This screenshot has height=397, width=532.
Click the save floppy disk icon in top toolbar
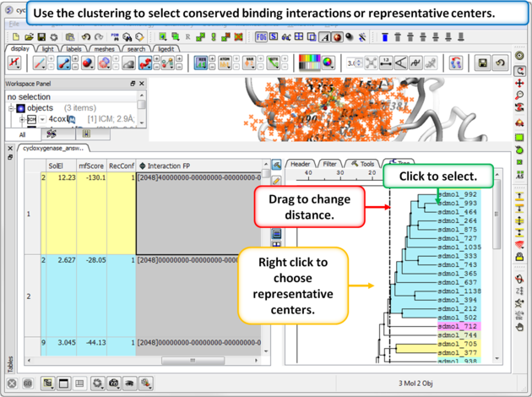pos(41,37)
